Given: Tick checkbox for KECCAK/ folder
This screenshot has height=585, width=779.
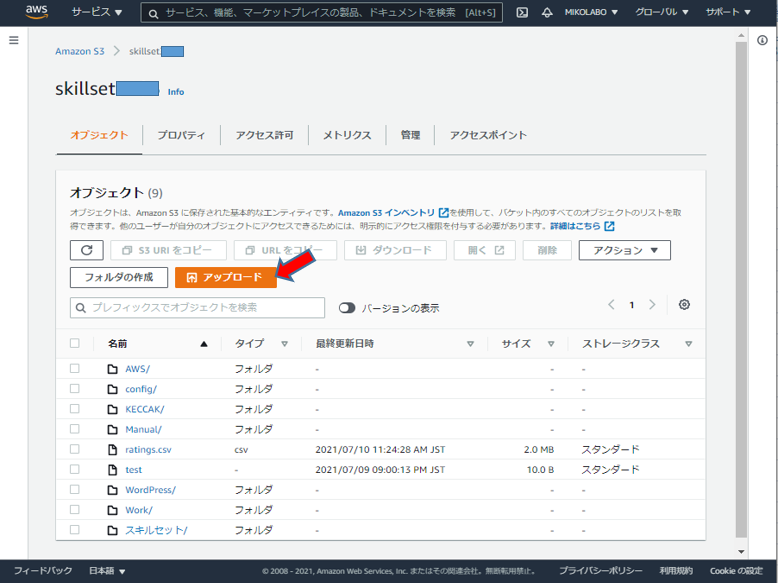Looking at the screenshot, I should tap(75, 409).
